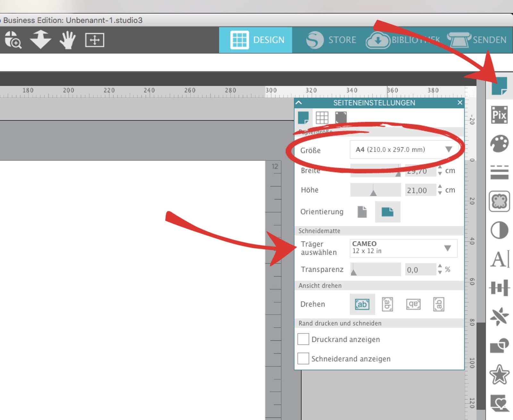
Task: Click the fit to page crosshair icon
Action: (95, 40)
